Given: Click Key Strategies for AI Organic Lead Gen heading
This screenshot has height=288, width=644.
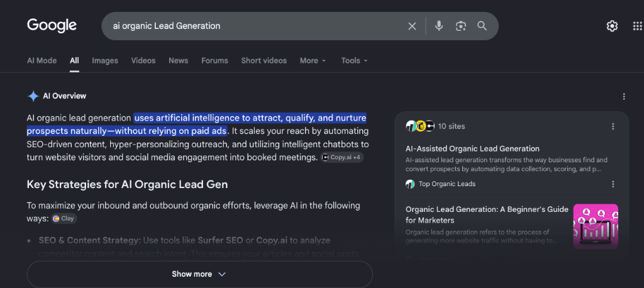Looking at the screenshot, I should point(127,184).
